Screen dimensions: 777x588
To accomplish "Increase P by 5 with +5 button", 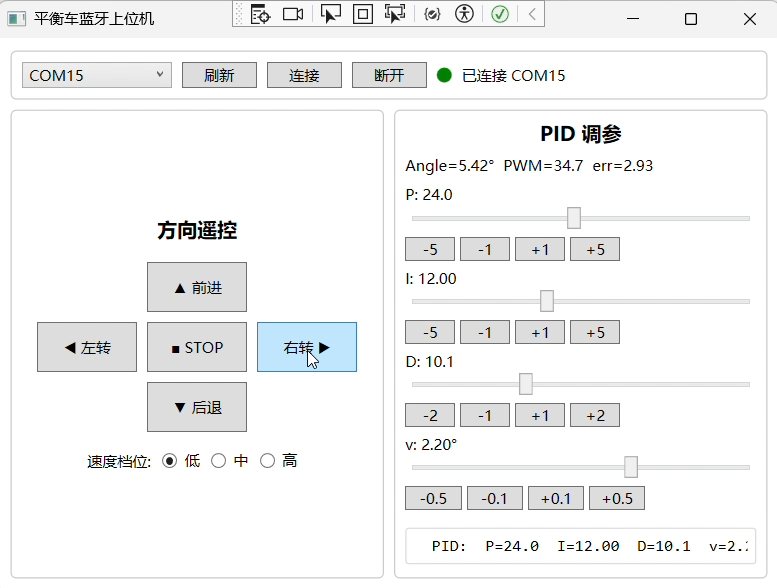I will click(595, 249).
